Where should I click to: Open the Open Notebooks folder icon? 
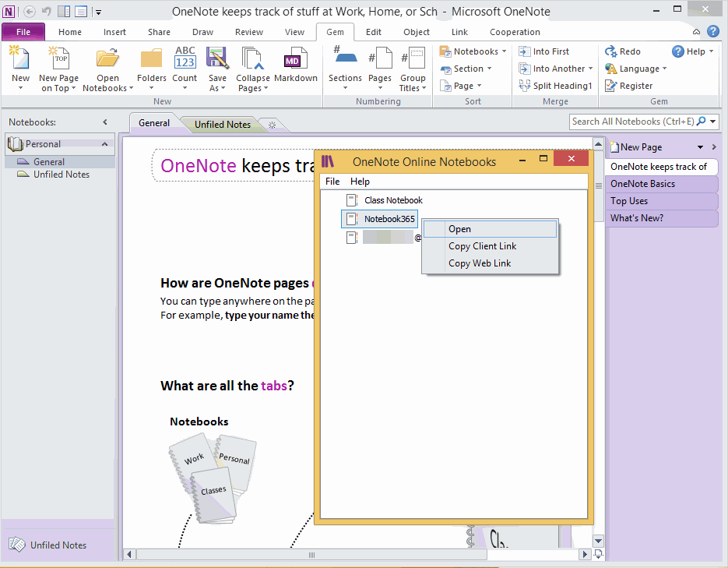tap(107, 58)
